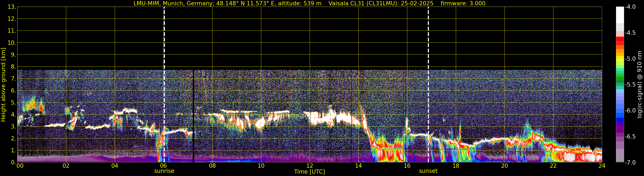
Task: Click the green segment of the colorbar
Action: [x=620, y=78]
